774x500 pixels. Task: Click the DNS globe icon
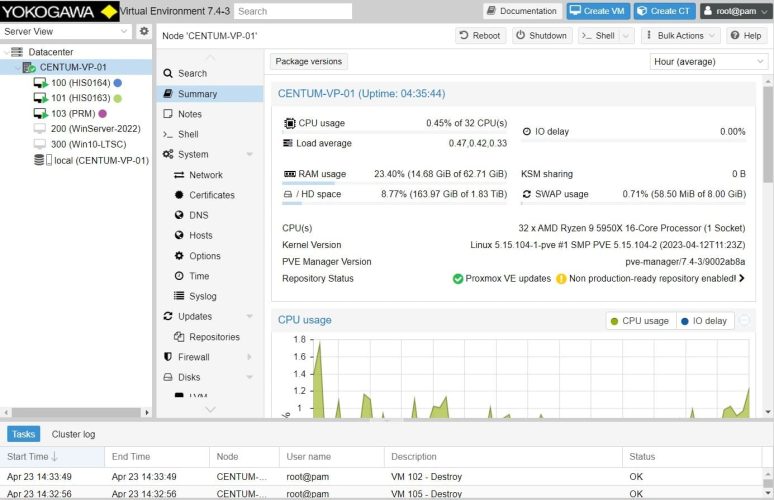tap(179, 215)
